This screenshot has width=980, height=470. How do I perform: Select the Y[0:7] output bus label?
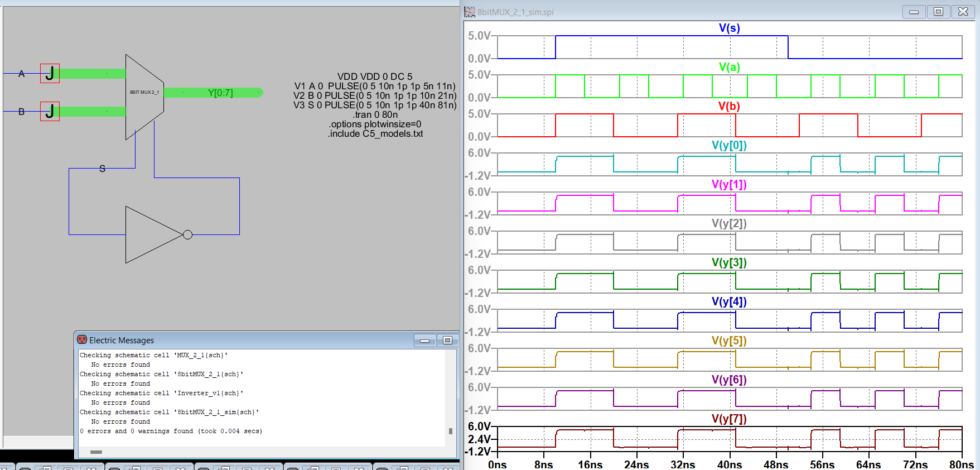[220, 93]
